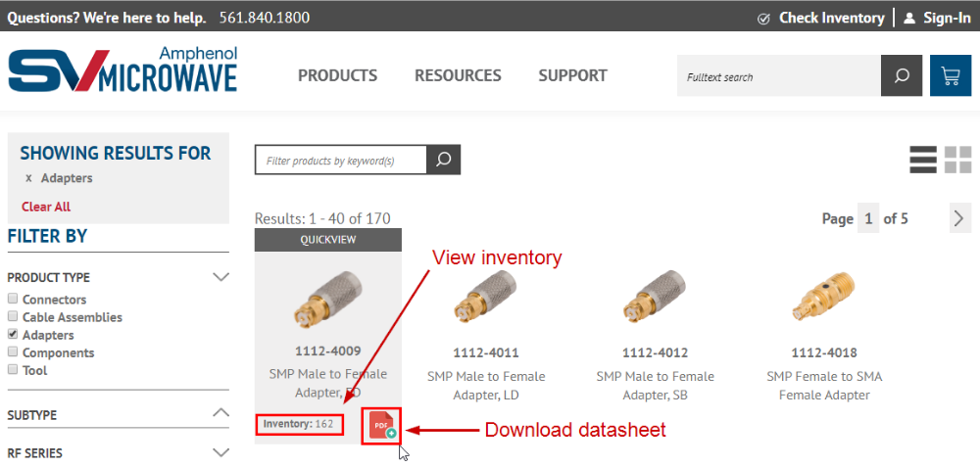Click the Check Inventory link
Image resolution: width=980 pixels, height=467 pixels.
pyautogui.click(x=831, y=18)
